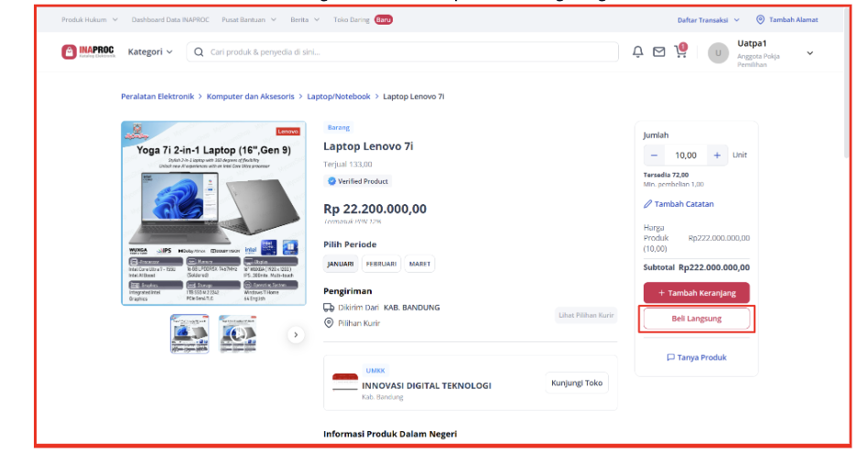Click the pin icon at Pilihan Kurir
Viewport: 868px width, 454px height.
point(329,323)
